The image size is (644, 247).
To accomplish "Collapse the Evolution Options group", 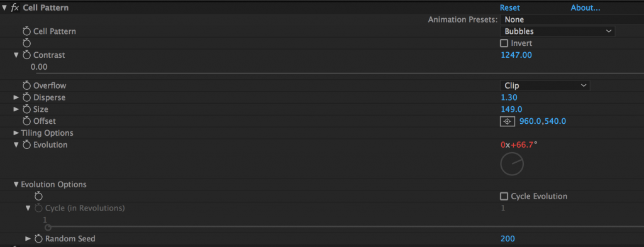I will point(16,185).
